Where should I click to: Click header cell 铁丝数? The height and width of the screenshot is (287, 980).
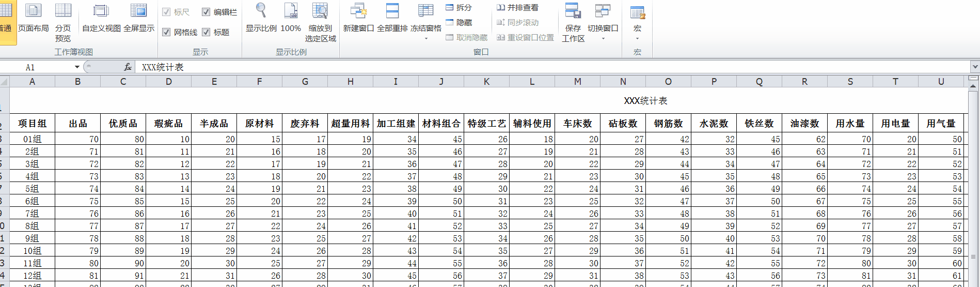click(759, 124)
